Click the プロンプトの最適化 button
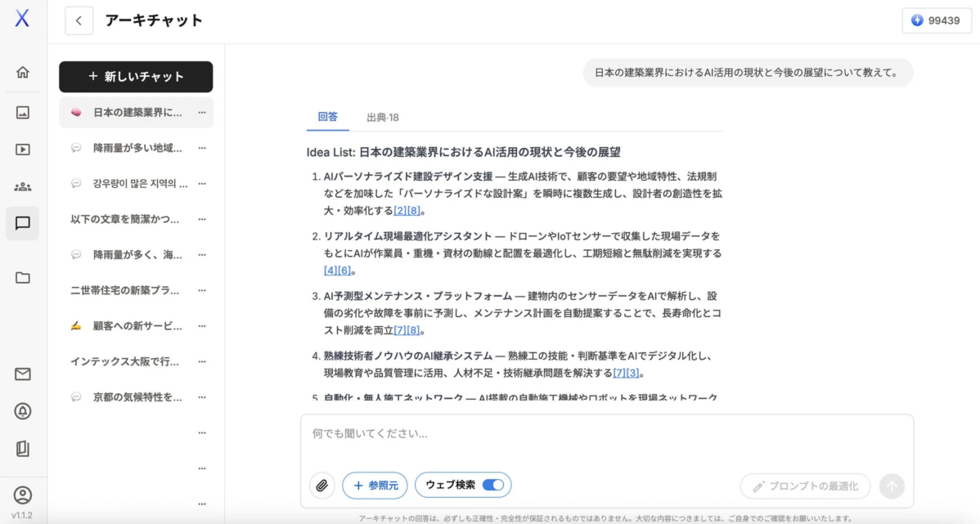 coord(806,485)
